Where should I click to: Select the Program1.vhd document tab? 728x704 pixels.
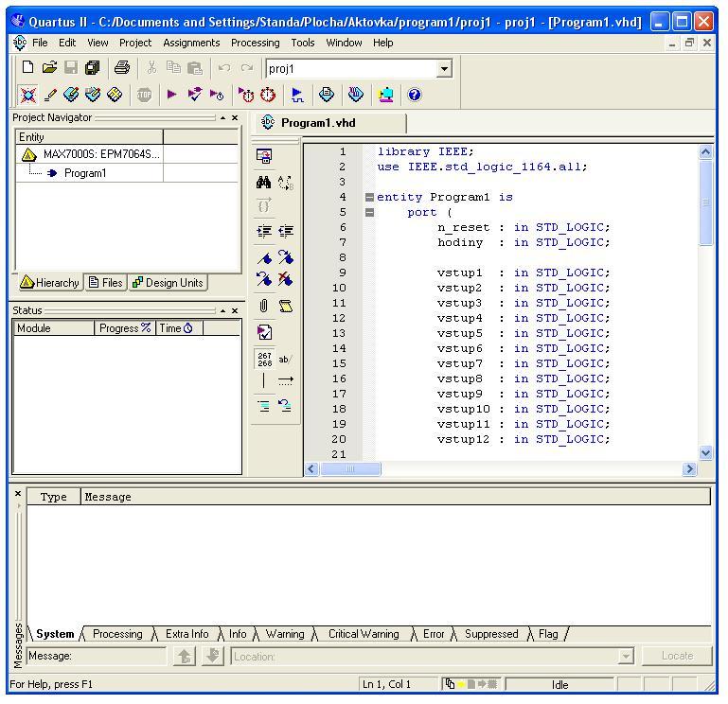(x=328, y=123)
